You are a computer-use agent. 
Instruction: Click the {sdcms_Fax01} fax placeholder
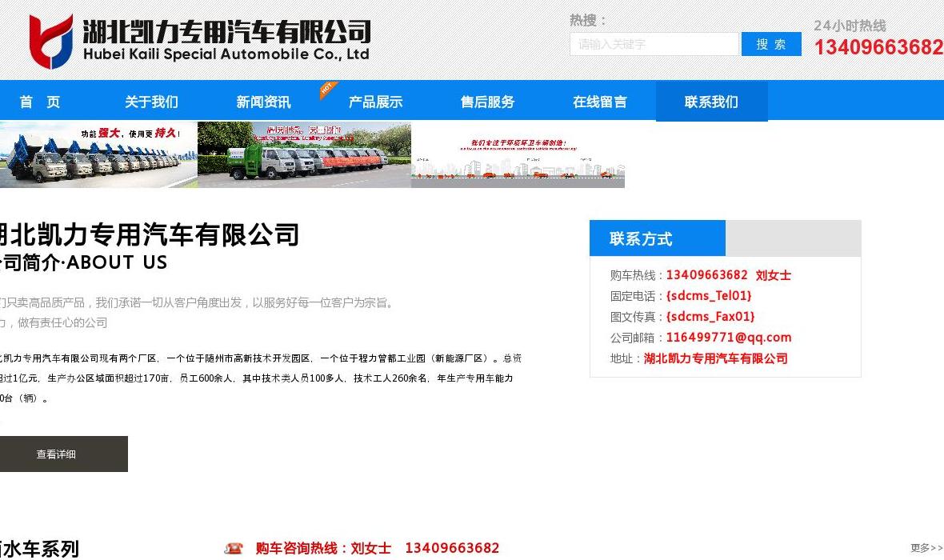[x=710, y=317]
